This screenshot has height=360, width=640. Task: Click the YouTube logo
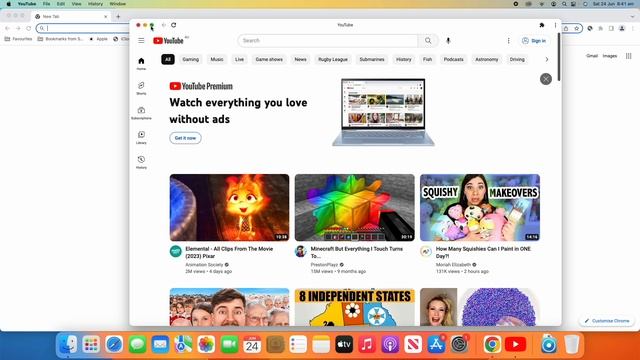point(168,41)
